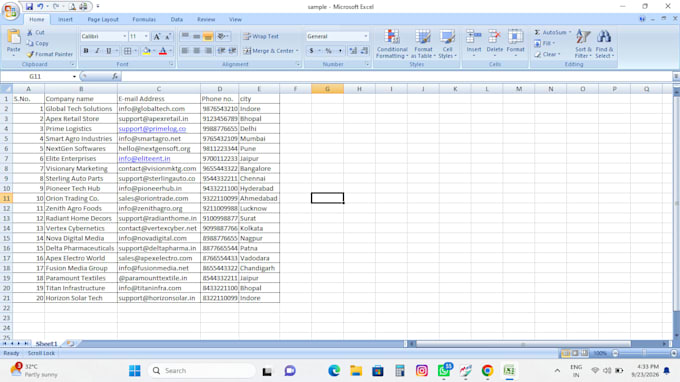Open borders dropdown in Font group
This screenshot has width=680, height=382.
pyautogui.click(x=135, y=51)
